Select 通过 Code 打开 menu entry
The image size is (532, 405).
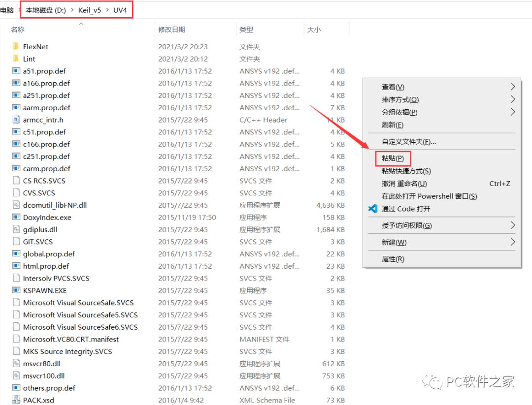(x=406, y=209)
